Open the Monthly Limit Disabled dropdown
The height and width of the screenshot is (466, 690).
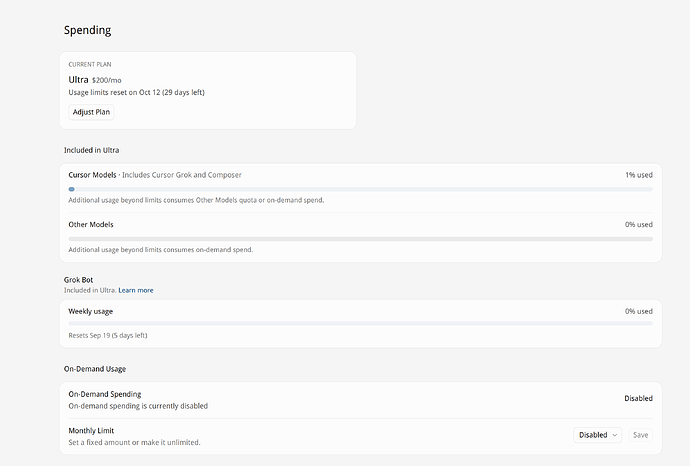597,435
